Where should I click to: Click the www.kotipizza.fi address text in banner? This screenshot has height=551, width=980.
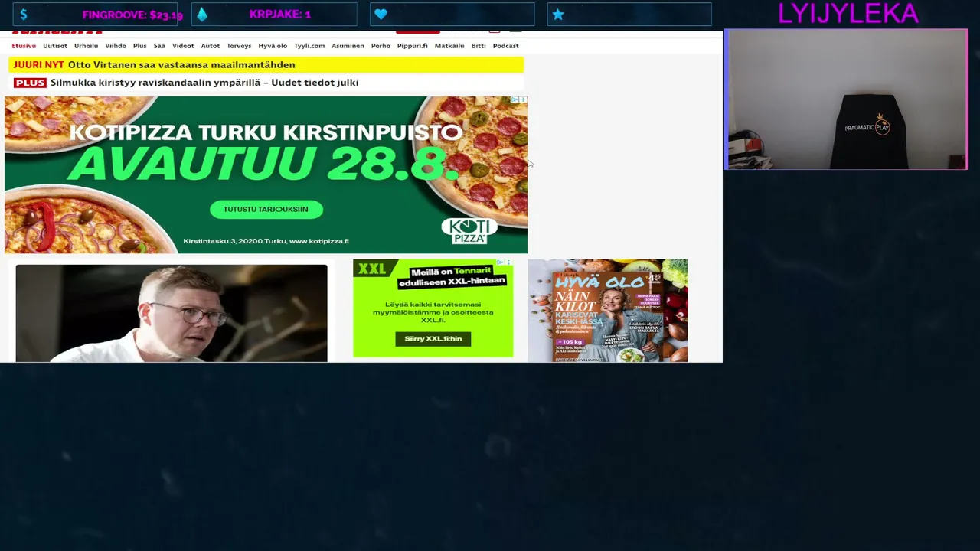[x=318, y=241]
